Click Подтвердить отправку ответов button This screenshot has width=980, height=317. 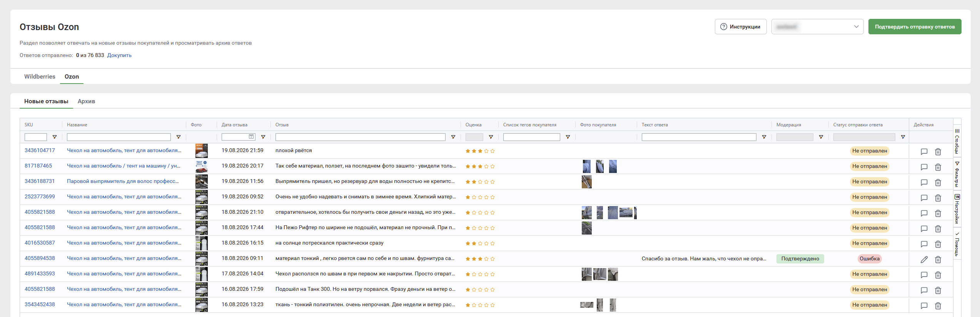[x=915, y=27]
